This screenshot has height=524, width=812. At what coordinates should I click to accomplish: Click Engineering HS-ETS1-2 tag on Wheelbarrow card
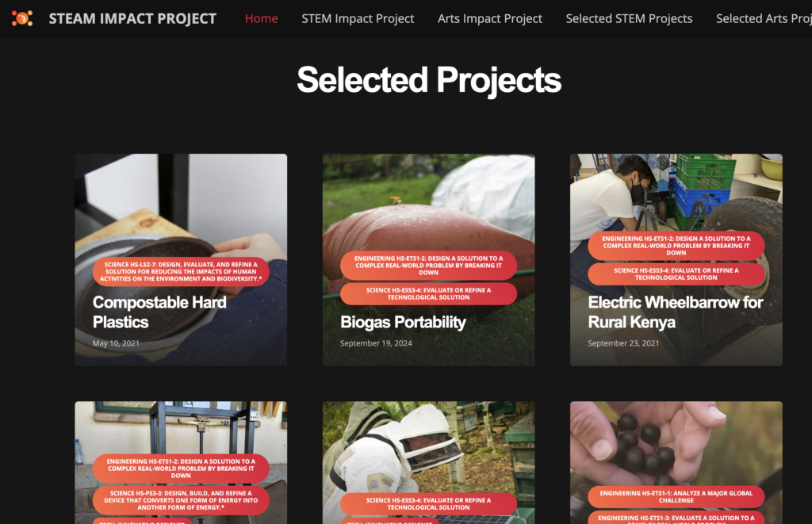coord(676,246)
